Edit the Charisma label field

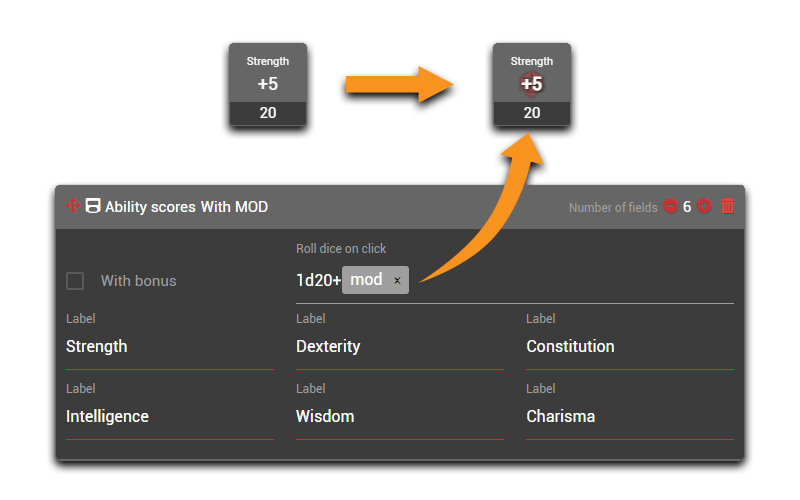(628, 417)
